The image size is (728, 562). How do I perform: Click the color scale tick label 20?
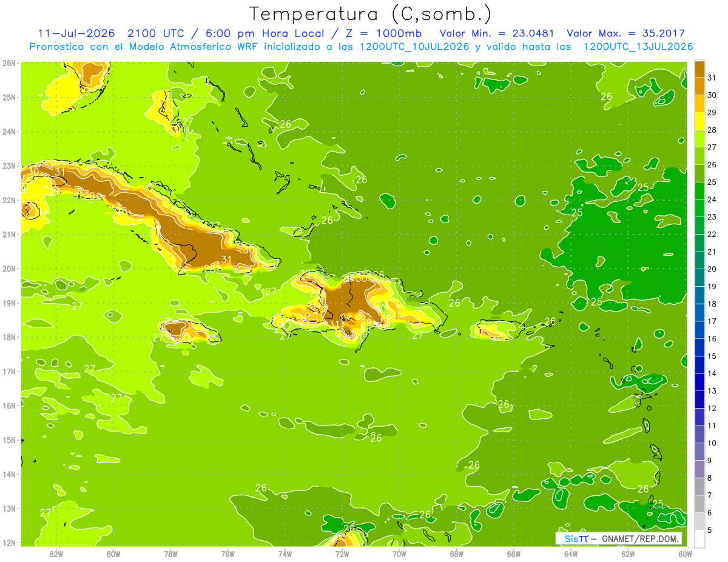[x=712, y=269]
